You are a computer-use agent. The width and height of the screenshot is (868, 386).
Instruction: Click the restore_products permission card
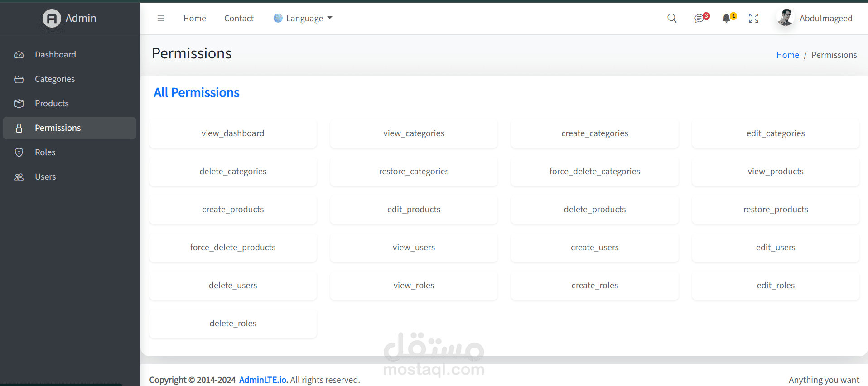click(x=776, y=210)
